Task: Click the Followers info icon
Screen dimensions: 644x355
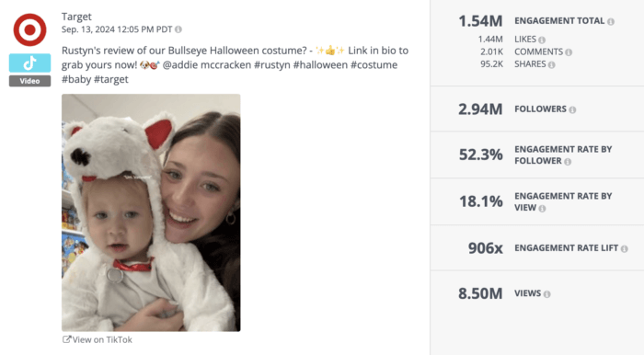Action: [572, 109]
